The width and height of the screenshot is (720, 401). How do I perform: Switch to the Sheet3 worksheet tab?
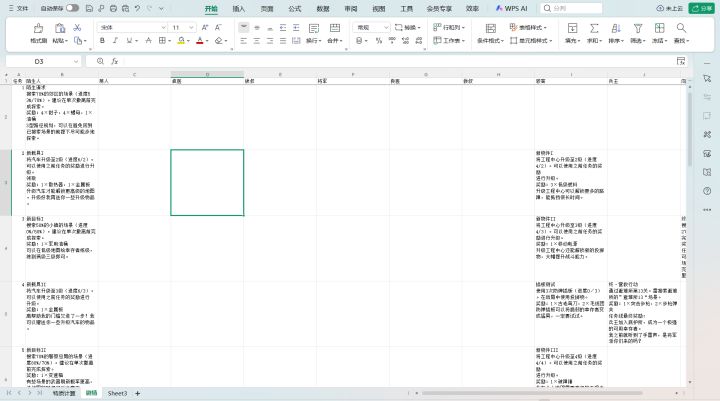click(117, 394)
